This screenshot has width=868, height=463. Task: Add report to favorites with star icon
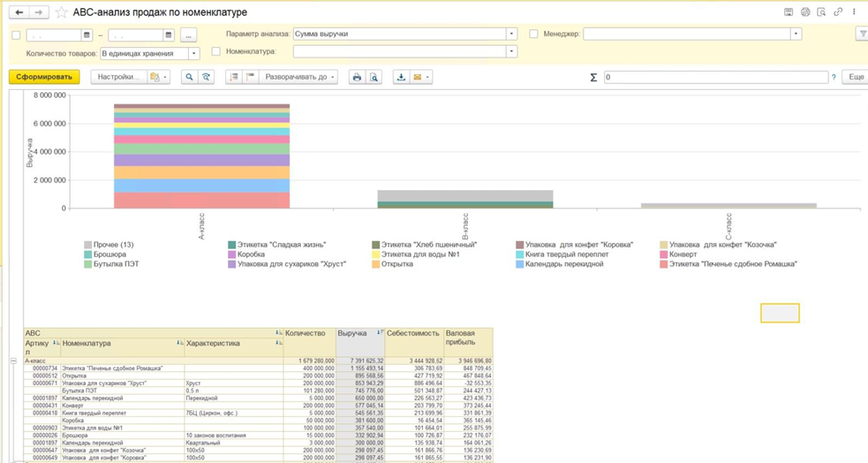(x=61, y=13)
